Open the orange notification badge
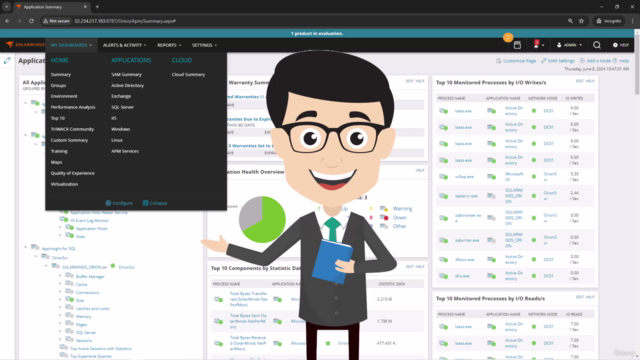The width and height of the screenshot is (640, 360). (x=508, y=38)
